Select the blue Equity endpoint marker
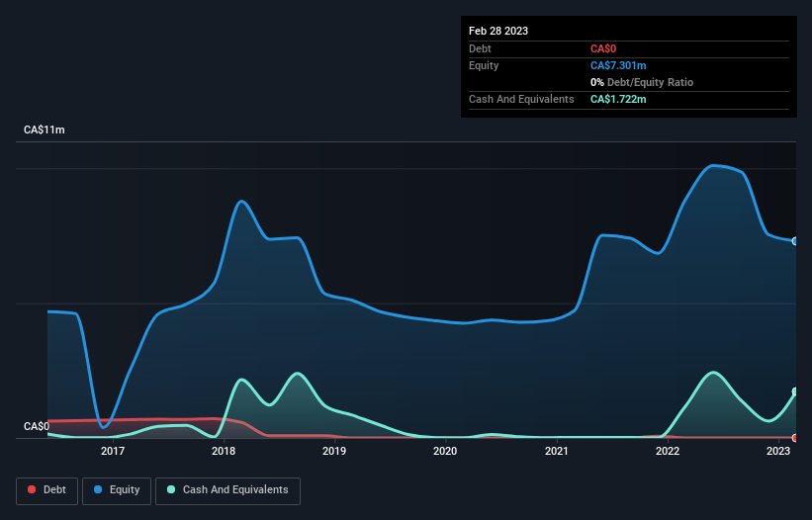812x520 pixels. (795, 241)
